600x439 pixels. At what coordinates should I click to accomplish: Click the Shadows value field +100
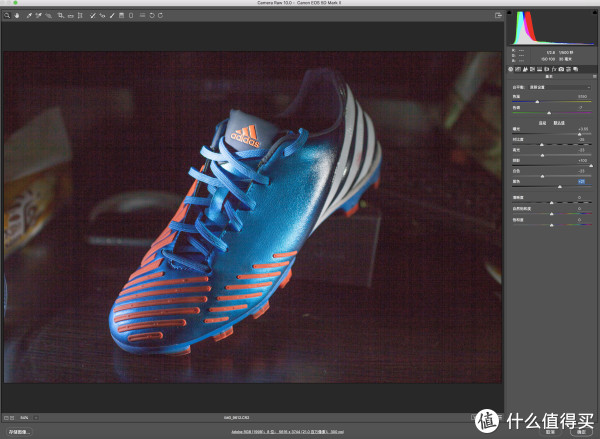point(582,160)
